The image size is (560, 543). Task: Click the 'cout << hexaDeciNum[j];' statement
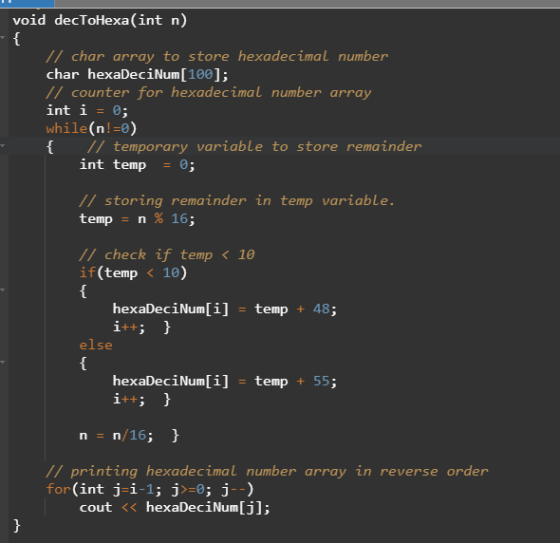click(x=175, y=507)
